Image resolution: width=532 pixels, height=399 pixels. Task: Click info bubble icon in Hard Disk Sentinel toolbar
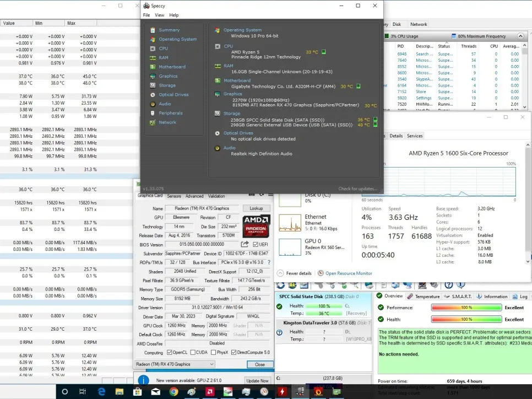[460, 285]
